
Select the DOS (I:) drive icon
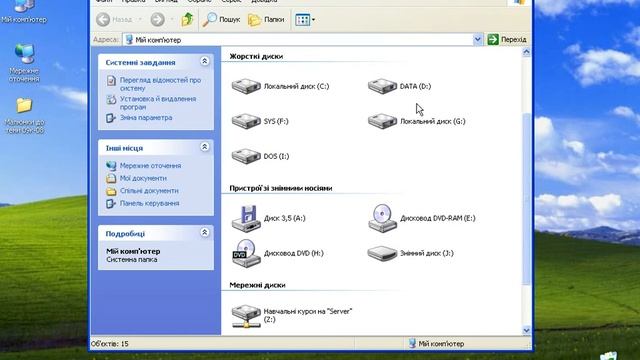246,156
